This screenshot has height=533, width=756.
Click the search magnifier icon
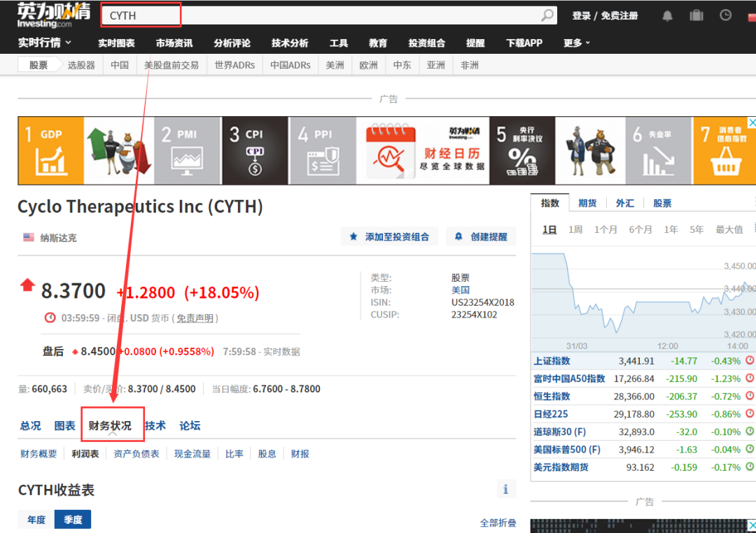[547, 15]
